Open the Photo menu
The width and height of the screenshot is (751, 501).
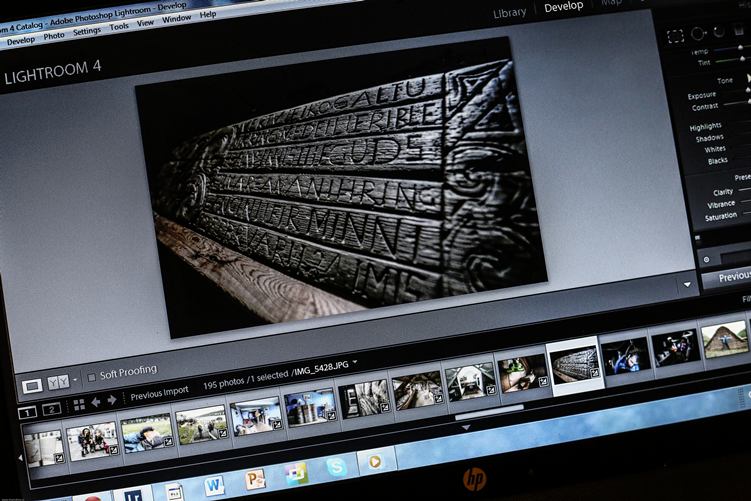(54, 36)
